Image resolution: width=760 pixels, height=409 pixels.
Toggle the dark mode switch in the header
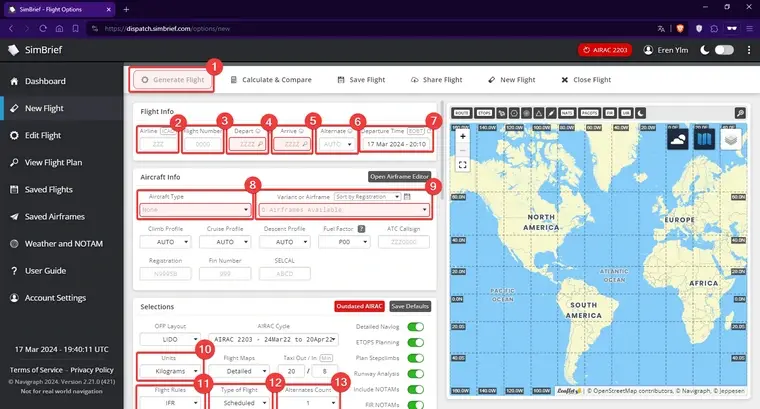point(724,50)
